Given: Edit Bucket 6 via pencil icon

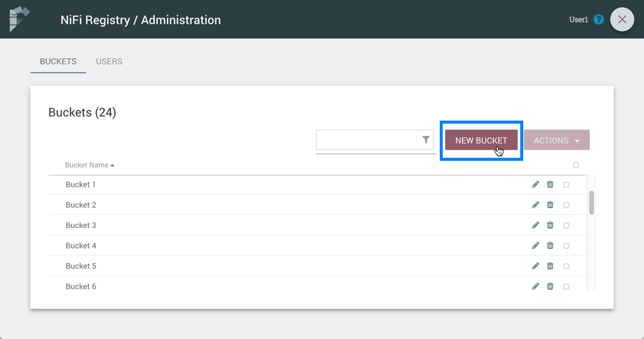Looking at the screenshot, I should [535, 287].
